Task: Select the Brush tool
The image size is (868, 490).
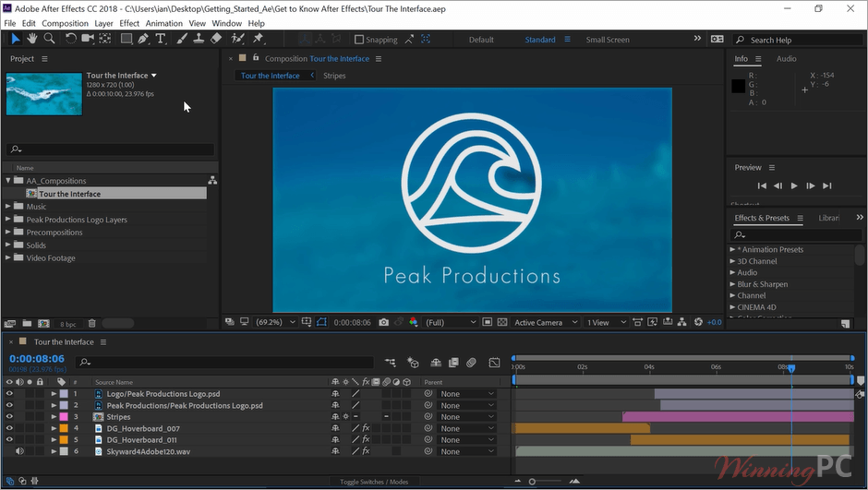Action: (182, 38)
